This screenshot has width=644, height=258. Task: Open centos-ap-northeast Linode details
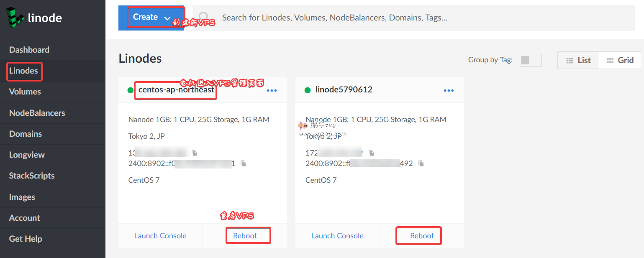click(176, 90)
